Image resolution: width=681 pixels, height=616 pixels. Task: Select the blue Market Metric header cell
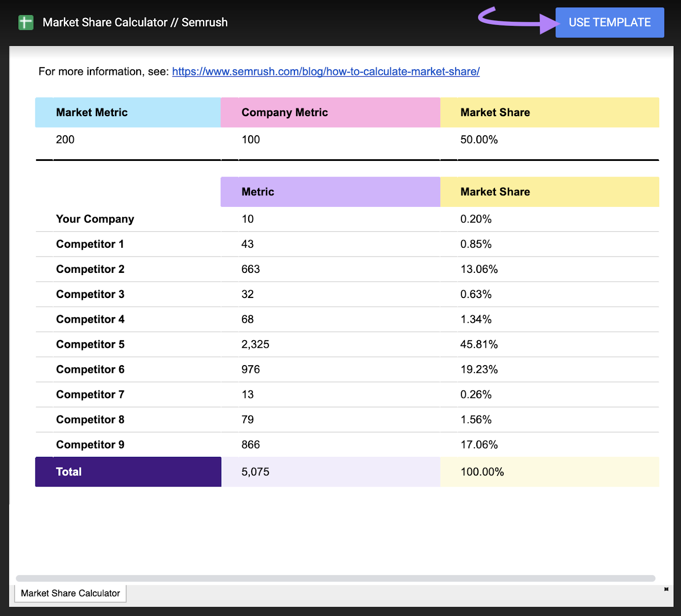pyautogui.click(x=127, y=112)
